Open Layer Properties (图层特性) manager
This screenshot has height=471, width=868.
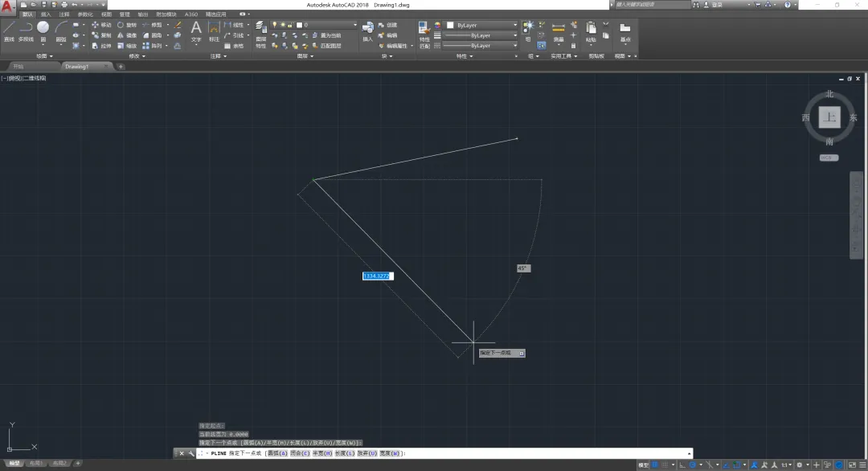[x=260, y=35]
